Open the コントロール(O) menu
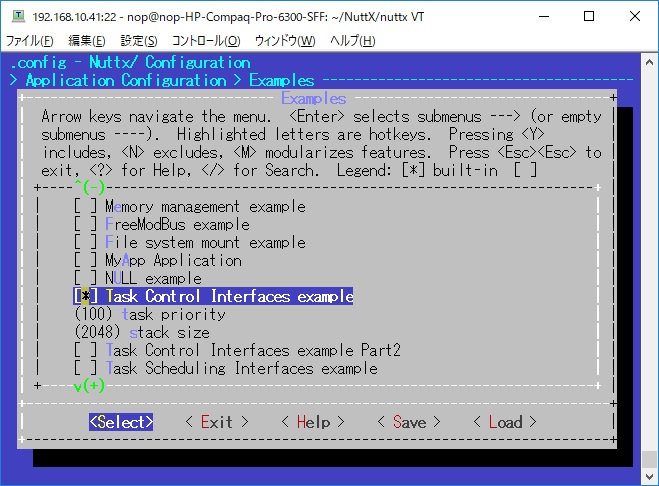The image size is (659, 486). click(206, 41)
